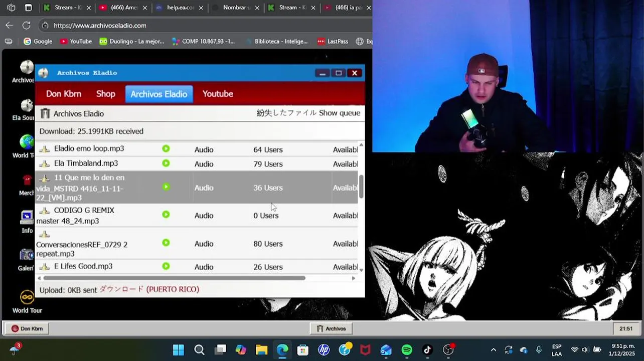Select CODIGO G REMIX master 48_24.mp3 name
Image resolution: width=644 pixels, height=361 pixels.
click(x=75, y=216)
